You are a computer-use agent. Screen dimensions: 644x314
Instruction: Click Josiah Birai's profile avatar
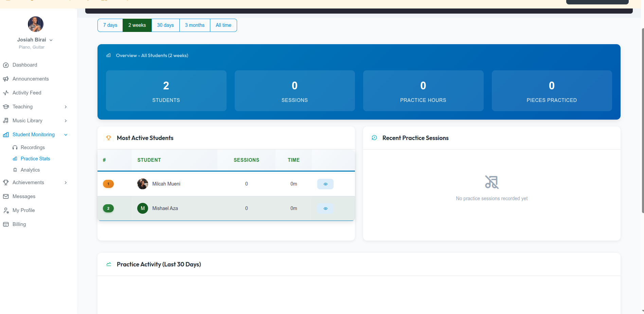[36, 24]
